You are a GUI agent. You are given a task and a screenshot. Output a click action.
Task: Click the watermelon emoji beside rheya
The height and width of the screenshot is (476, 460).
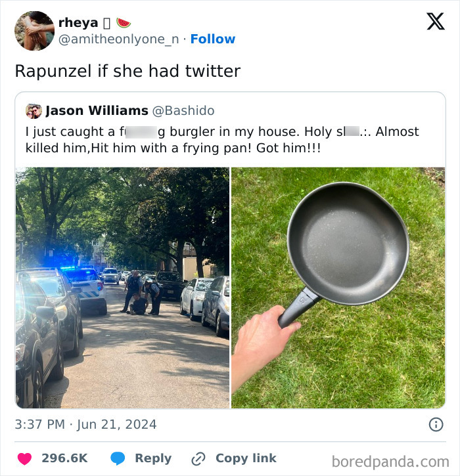124,23
